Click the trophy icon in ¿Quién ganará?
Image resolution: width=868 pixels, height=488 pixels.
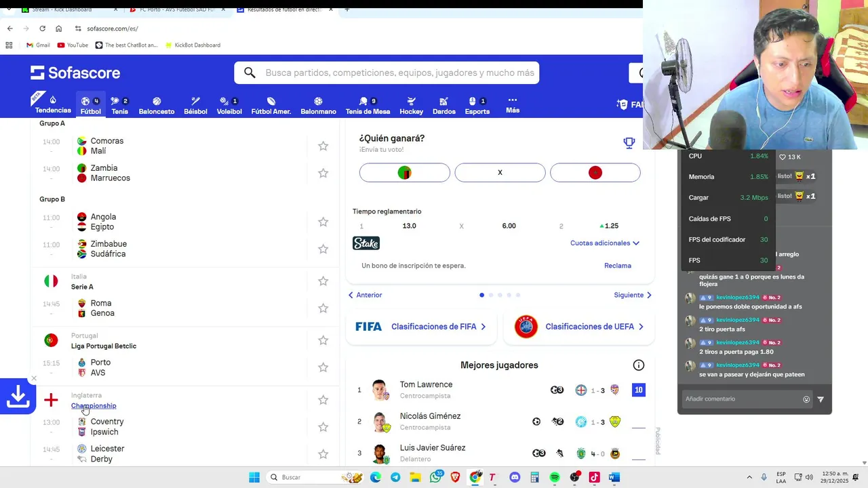629,142
